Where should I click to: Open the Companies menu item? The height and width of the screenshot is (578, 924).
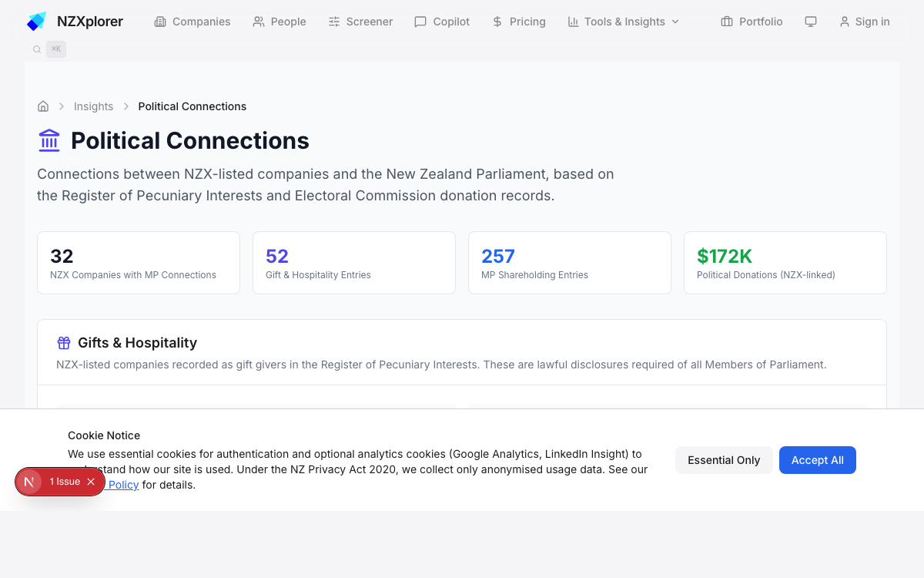(192, 22)
